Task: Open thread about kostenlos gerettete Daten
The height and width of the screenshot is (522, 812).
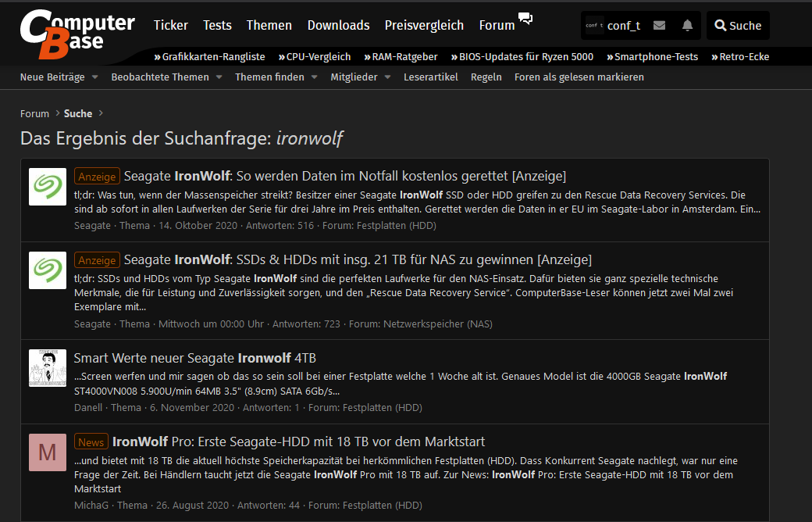Action: coord(345,177)
